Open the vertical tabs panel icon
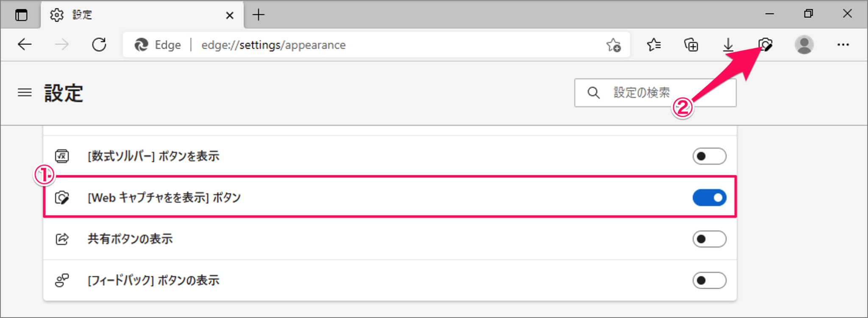This screenshot has width=868, height=318. click(x=21, y=15)
